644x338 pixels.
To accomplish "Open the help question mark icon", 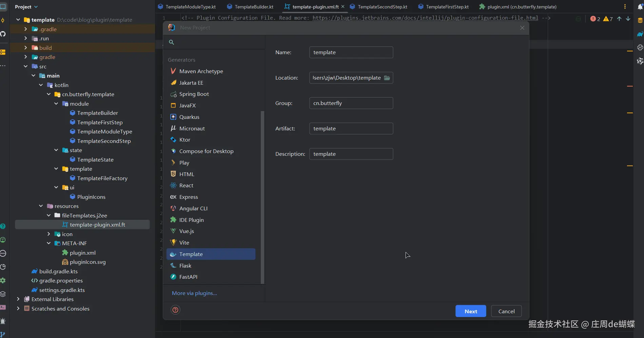I will coord(175,310).
